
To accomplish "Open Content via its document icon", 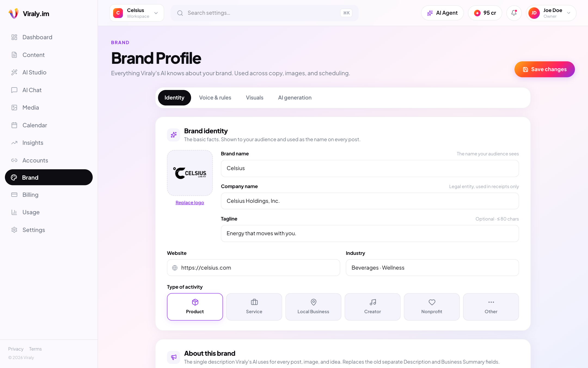I will [x=14, y=55].
